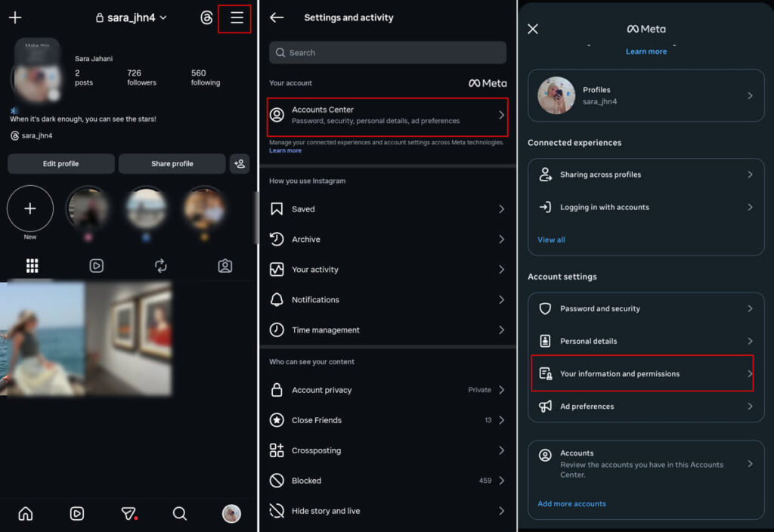This screenshot has height=532, width=774.
Task: Open Your information and permissions
Action: coord(642,374)
